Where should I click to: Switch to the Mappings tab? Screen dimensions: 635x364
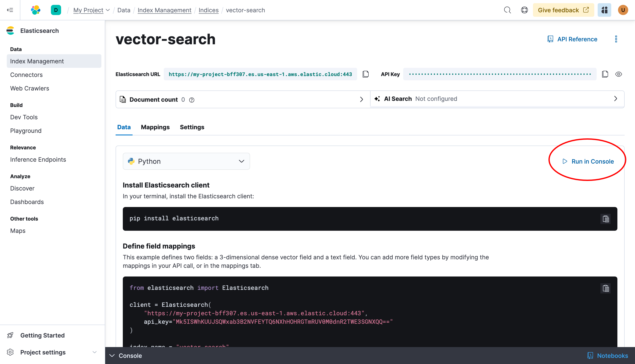(155, 127)
